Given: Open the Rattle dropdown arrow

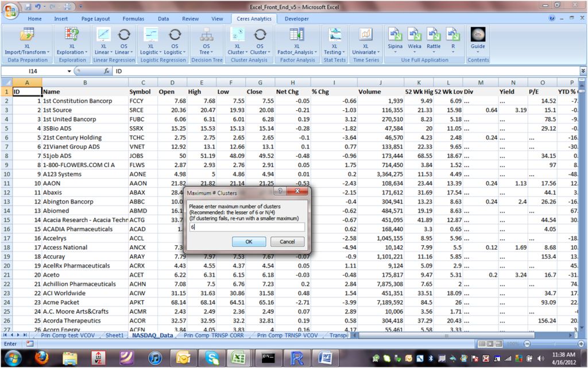Looking at the screenshot, I should pos(434,52).
